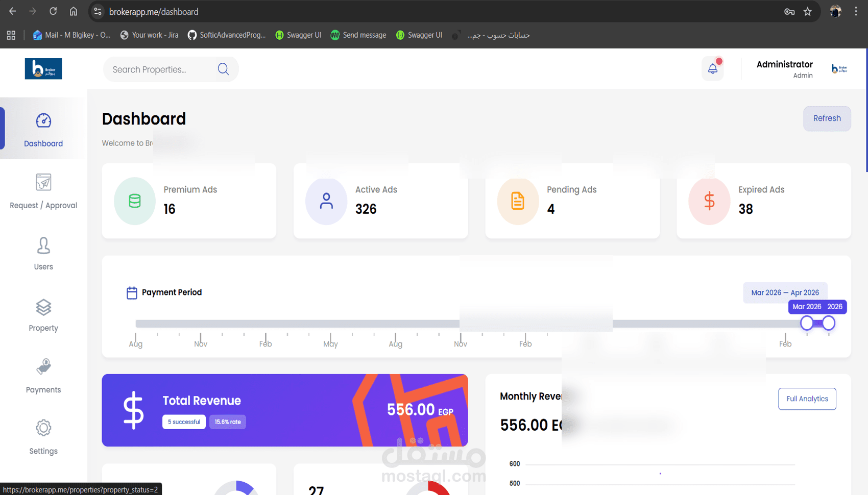Open the saved passwords key icon
This screenshot has width=868, height=495.
tap(789, 12)
